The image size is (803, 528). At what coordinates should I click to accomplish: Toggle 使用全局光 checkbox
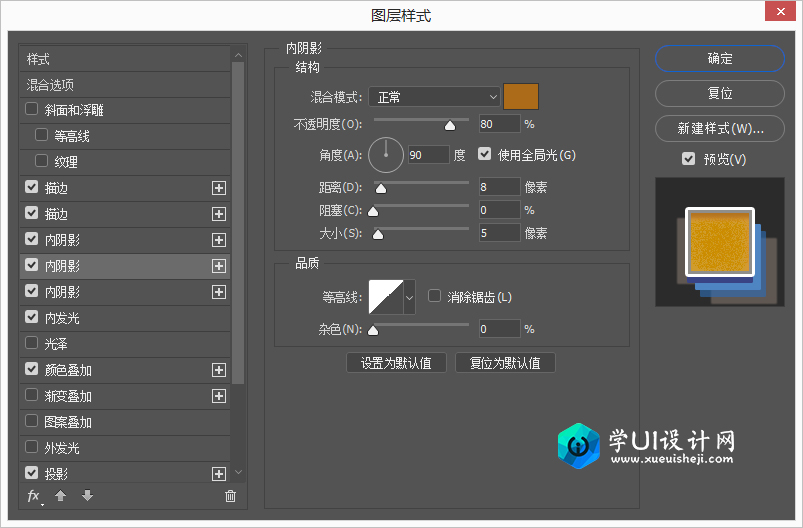(x=484, y=154)
